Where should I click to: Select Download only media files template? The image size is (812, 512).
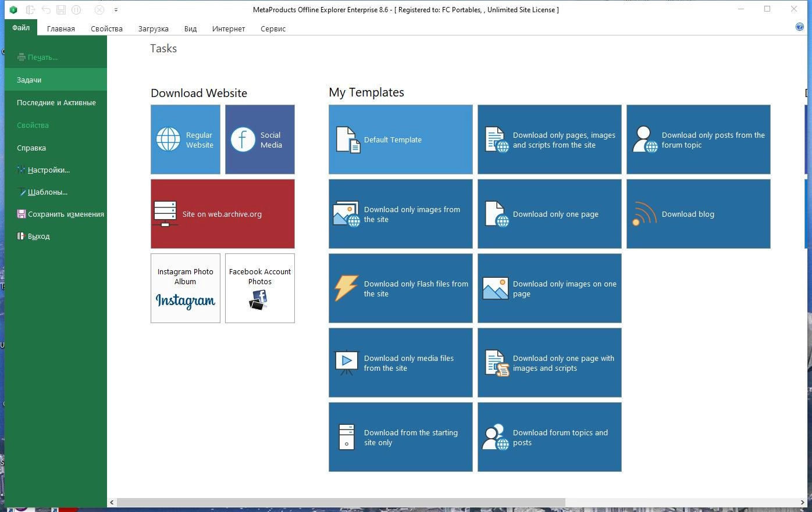click(x=401, y=363)
